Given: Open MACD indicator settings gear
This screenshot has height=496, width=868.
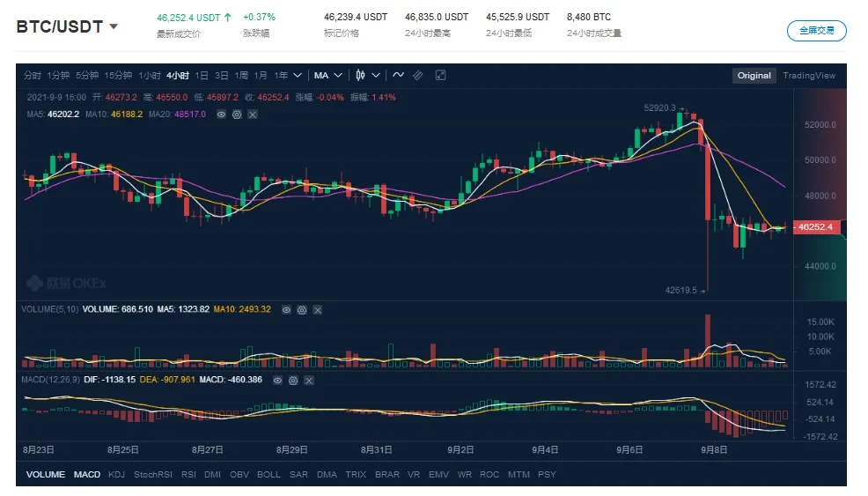Looking at the screenshot, I should [x=292, y=380].
